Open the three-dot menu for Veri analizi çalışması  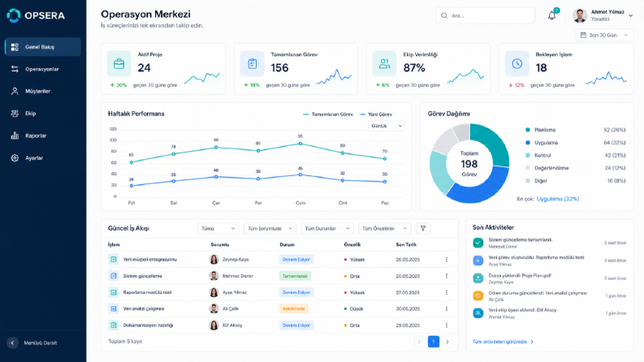(447, 308)
